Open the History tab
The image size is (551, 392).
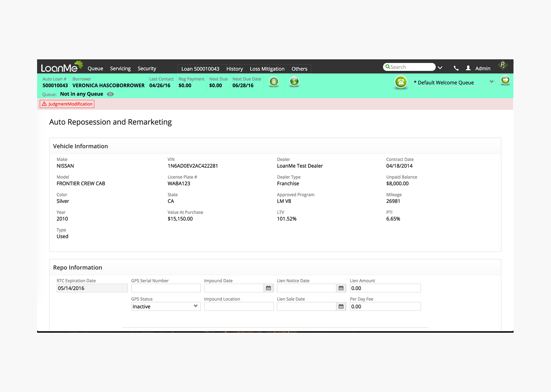(235, 69)
